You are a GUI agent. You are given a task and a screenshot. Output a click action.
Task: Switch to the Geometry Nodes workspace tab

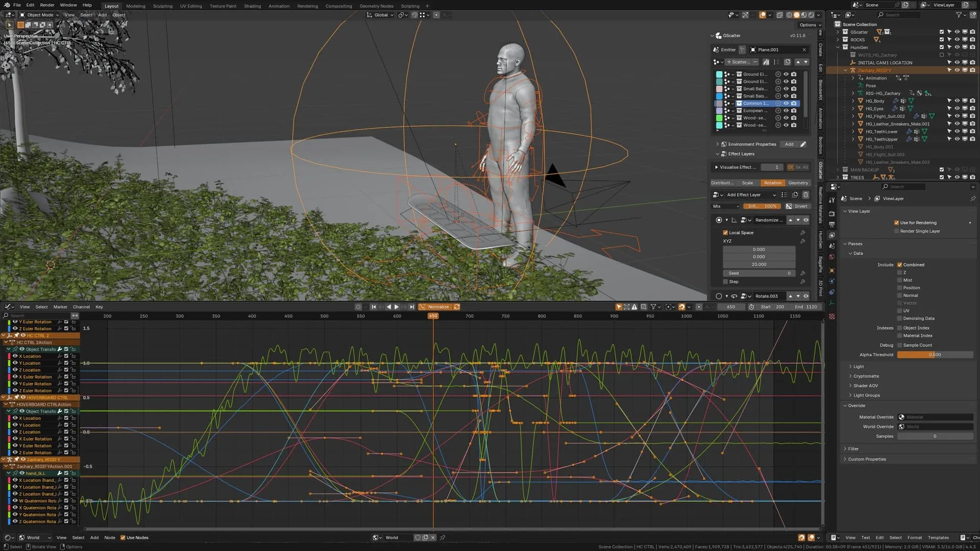coord(376,6)
